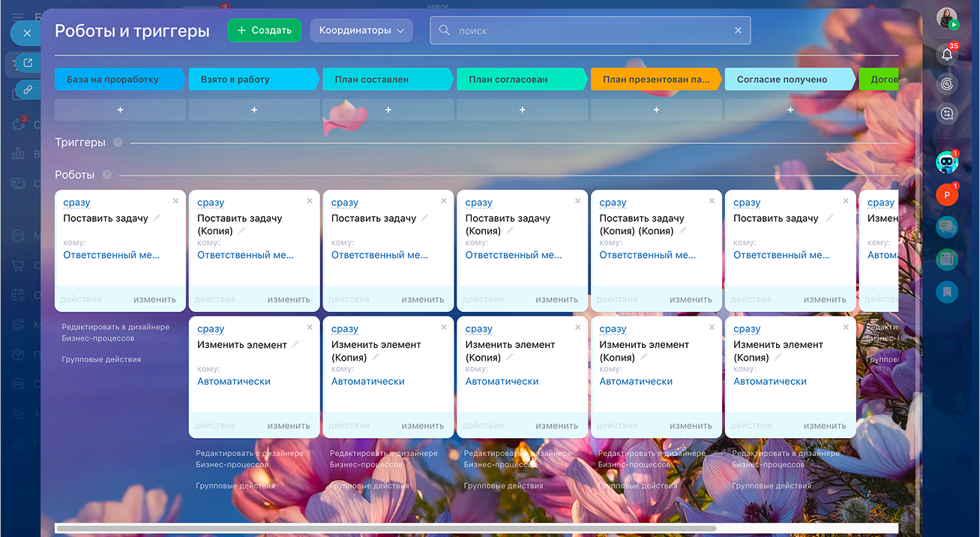Click the green Создать button
The image size is (980, 537).
point(265,31)
